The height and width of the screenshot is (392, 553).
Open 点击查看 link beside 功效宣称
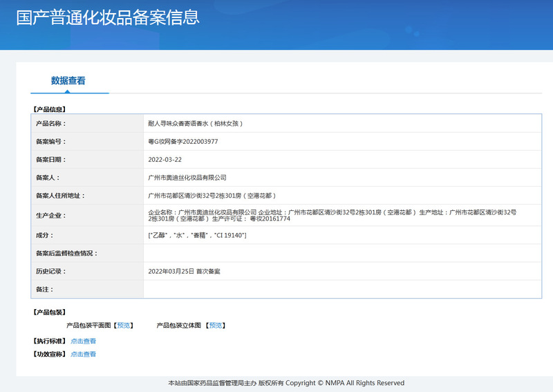83,354
